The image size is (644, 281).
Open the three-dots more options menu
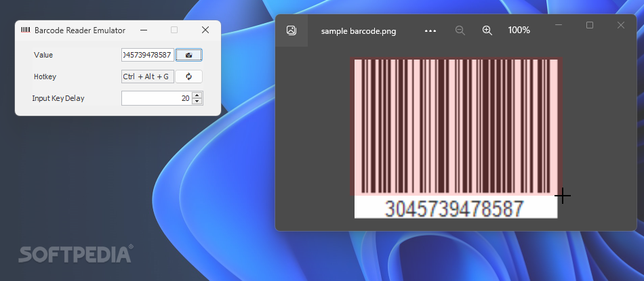coord(430,30)
